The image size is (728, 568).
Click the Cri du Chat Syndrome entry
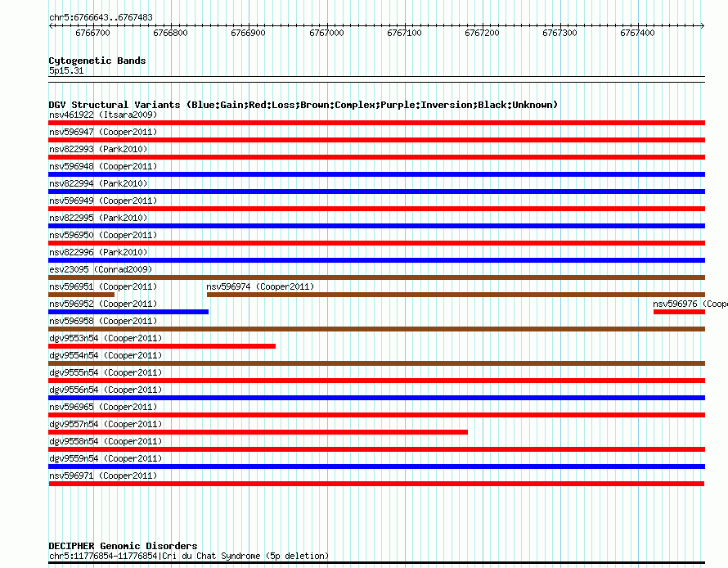coord(189,556)
